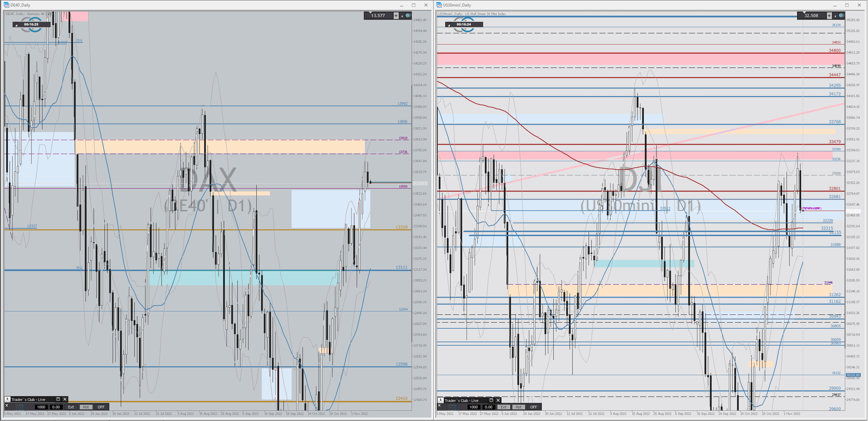
Task: Click the 34800 red level label in US30mini
Action: [835, 50]
